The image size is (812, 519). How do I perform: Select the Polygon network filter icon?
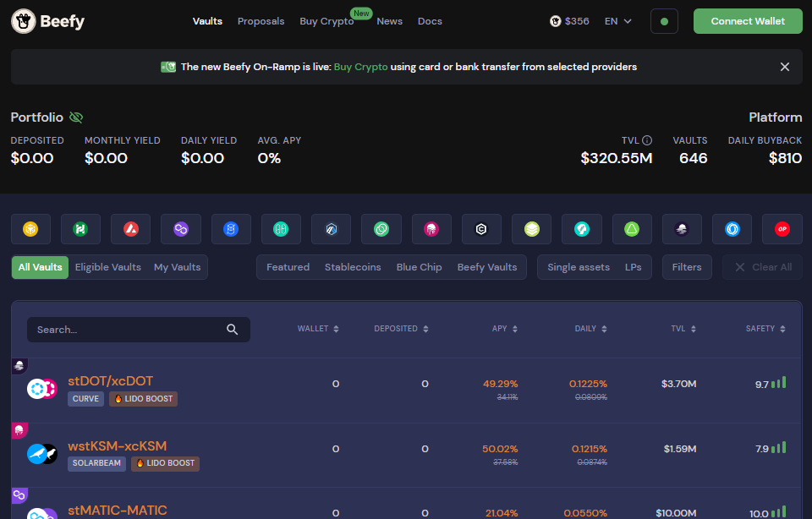pyautogui.click(x=181, y=228)
